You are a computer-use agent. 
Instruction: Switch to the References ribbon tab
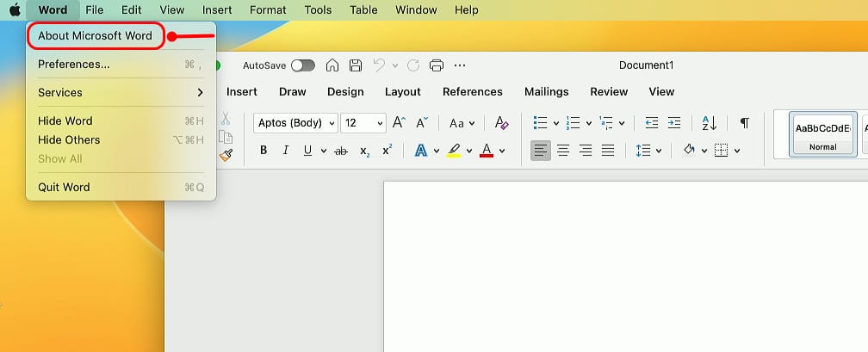click(x=472, y=92)
